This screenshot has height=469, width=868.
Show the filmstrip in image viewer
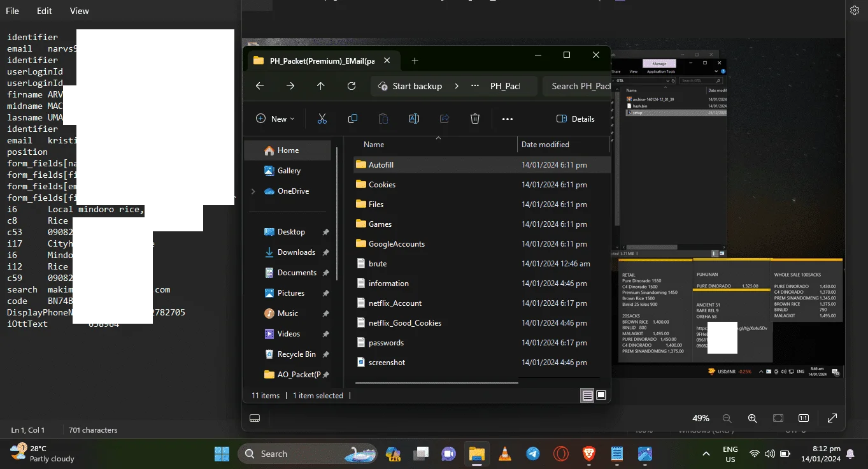[x=255, y=418]
